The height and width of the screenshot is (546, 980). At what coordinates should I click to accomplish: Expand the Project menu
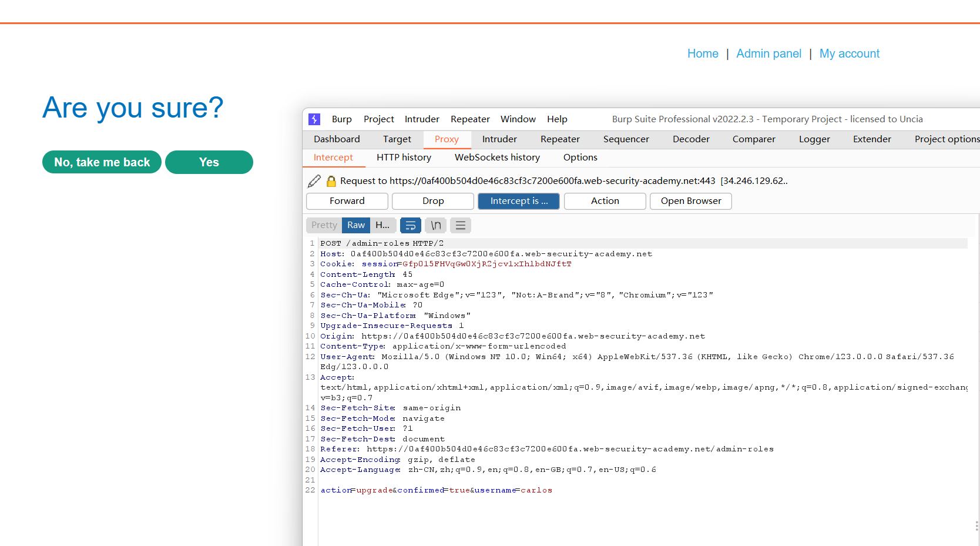tap(378, 119)
